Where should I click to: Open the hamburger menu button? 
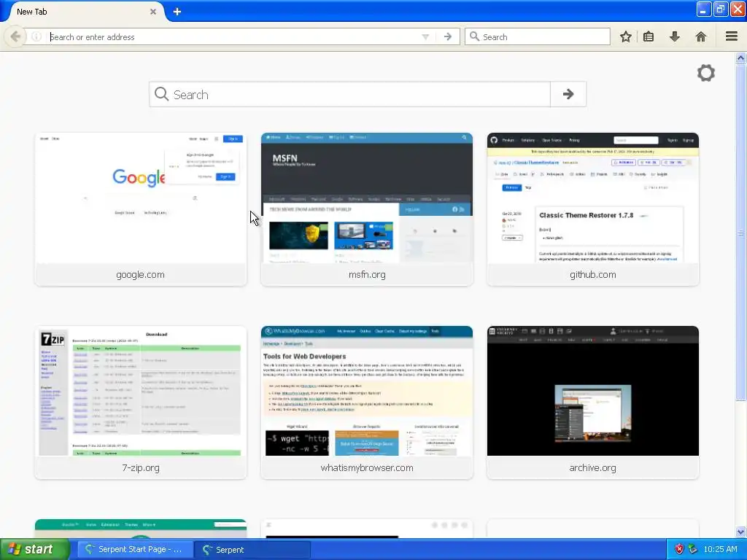pos(732,36)
